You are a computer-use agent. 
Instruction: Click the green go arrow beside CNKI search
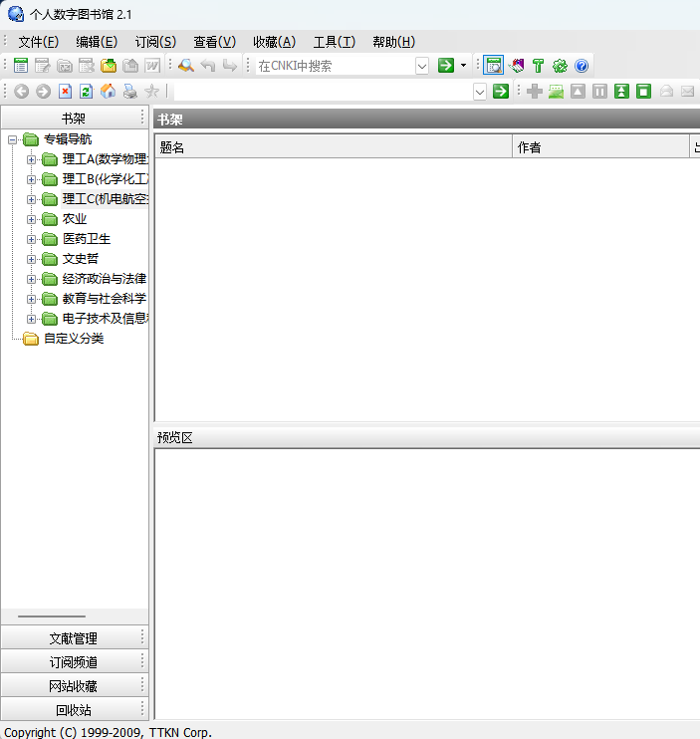[446, 66]
